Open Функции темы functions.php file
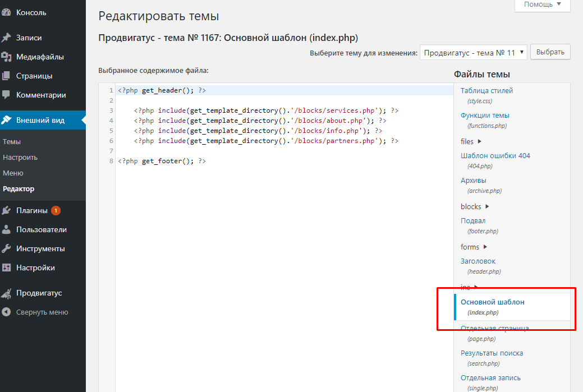This screenshot has width=583, height=392. tap(485, 115)
